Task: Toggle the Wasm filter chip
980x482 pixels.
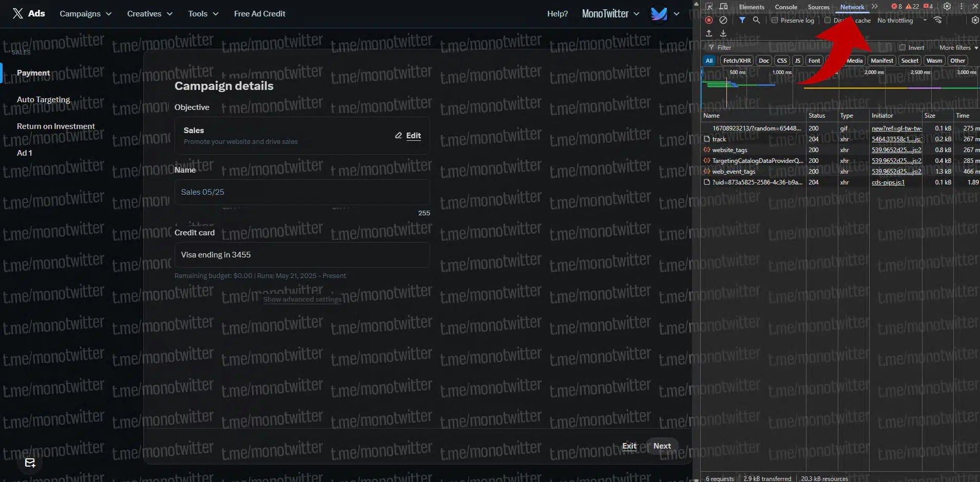Action: [934, 61]
